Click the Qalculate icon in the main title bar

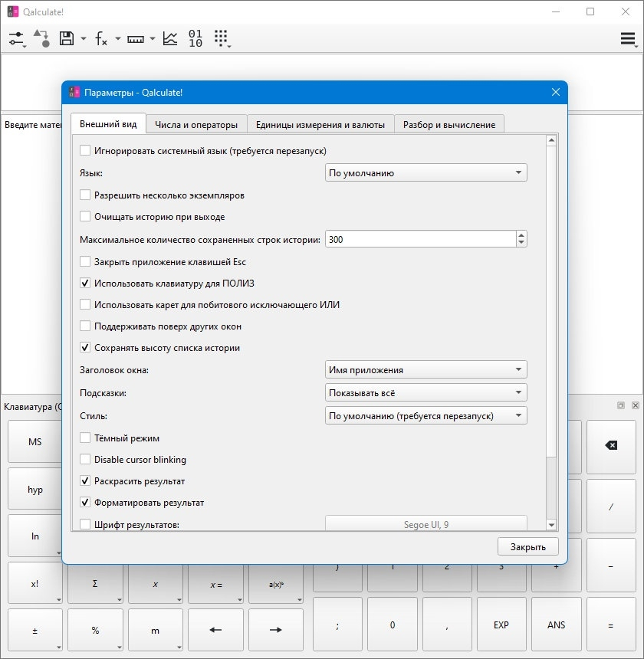(13, 11)
